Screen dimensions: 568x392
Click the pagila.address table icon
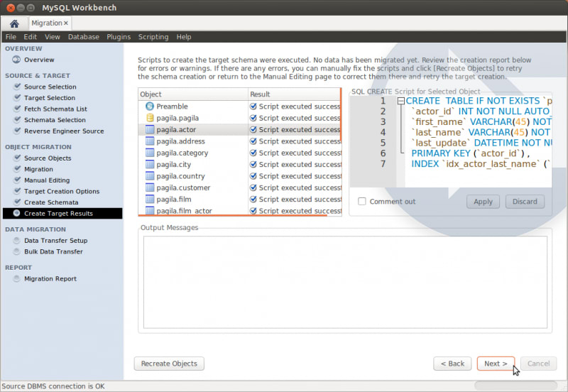(x=150, y=141)
